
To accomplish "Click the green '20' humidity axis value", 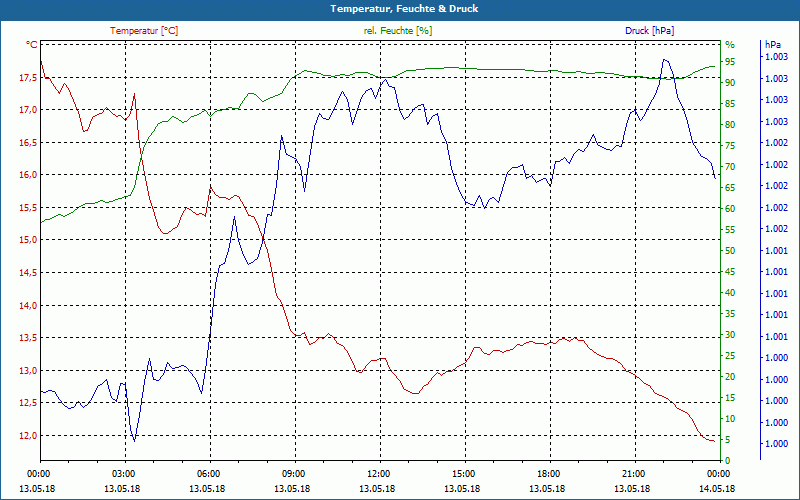I will 730,377.
